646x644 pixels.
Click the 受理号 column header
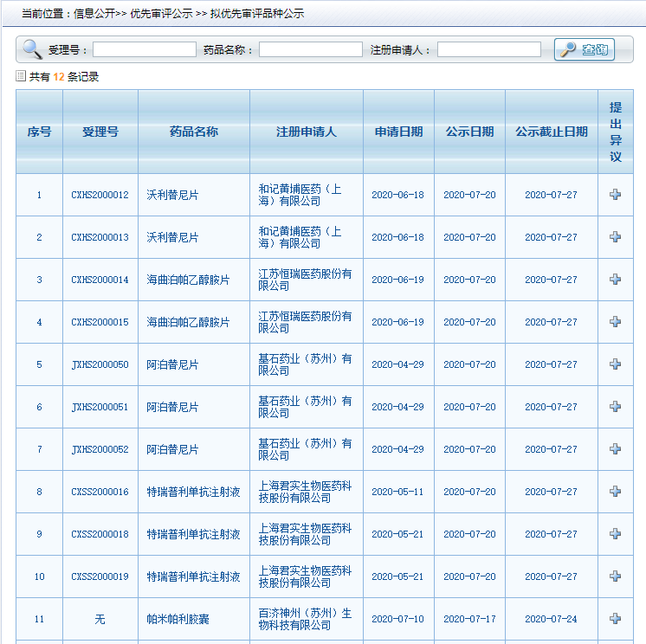point(100,132)
